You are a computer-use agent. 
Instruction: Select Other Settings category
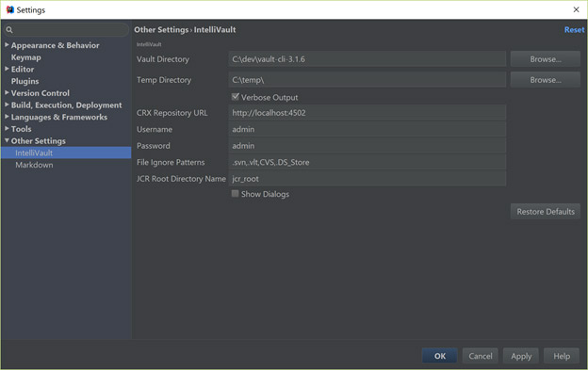39,141
